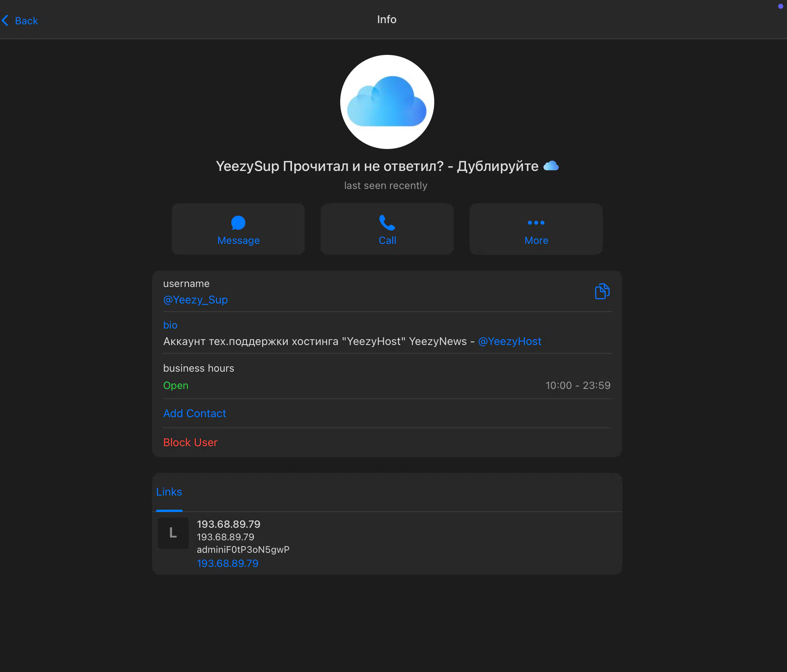Image resolution: width=787 pixels, height=672 pixels.
Task: Expand business hours showing Open
Action: pyautogui.click(x=387, y=377)
